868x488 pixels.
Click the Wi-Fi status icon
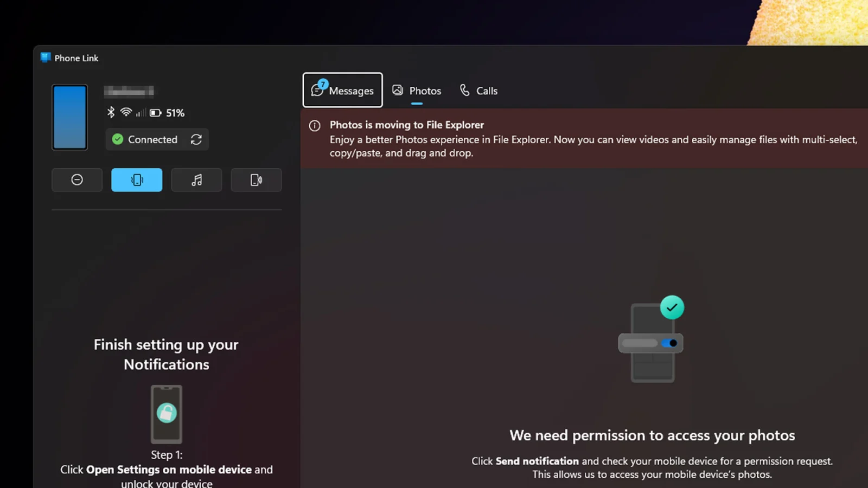pyautogui.click(x=126, y=112)
